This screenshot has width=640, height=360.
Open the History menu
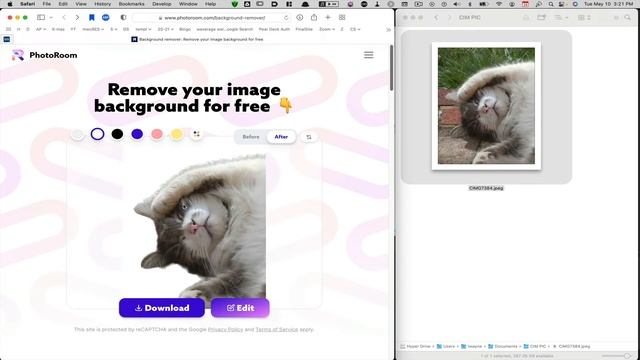coord(102,4)
